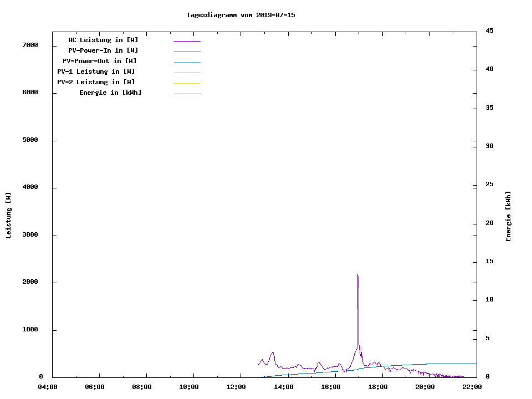Pick the PV-Power-Out in [W] legend label
Viewport: 532px width, 399px height.
[x=99, y=61]
